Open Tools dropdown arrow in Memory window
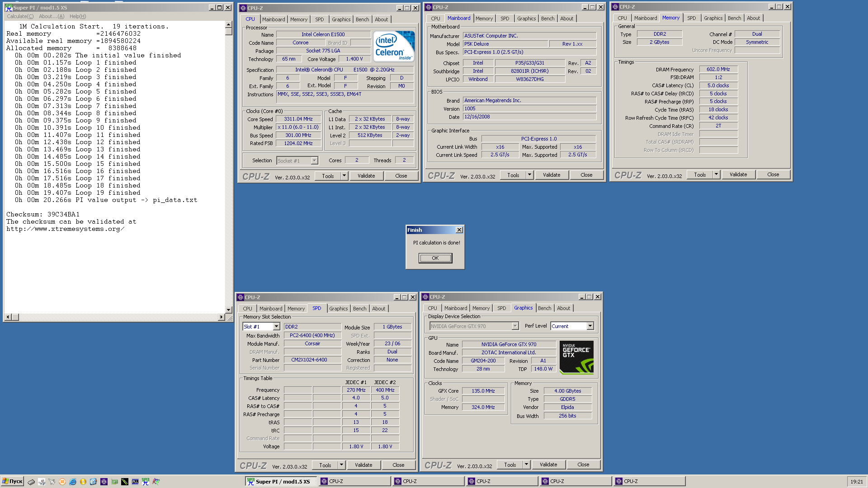868x488 pixels. tap(716, 174)
